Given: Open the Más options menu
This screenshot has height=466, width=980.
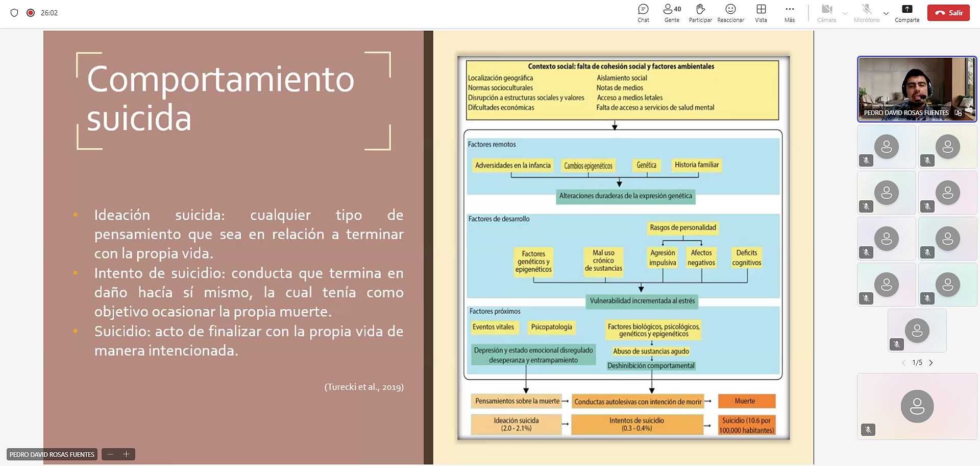Looking at the screenshot, I should click(790, 13).
